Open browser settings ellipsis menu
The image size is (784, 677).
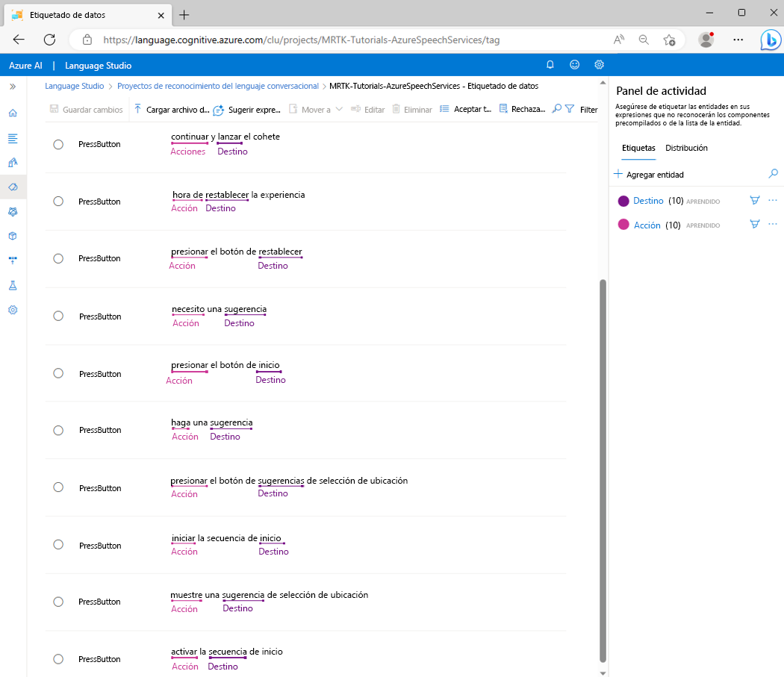click(x=738, y=40)
